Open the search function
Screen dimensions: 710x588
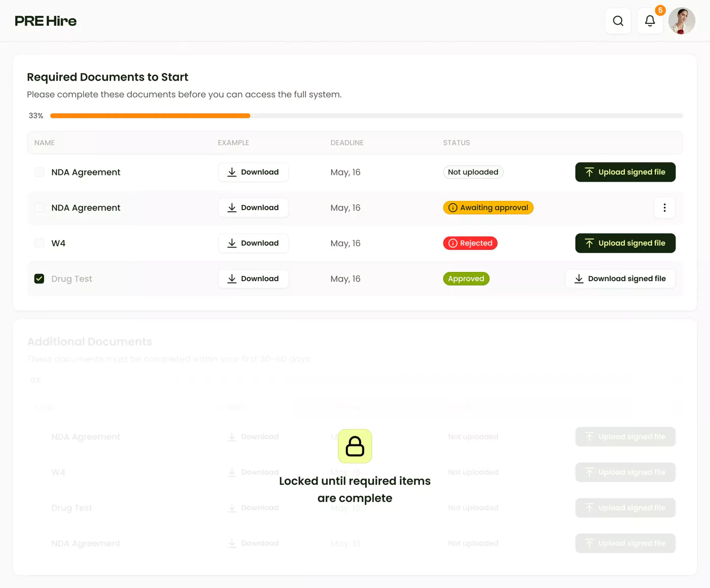click(618, 21)
